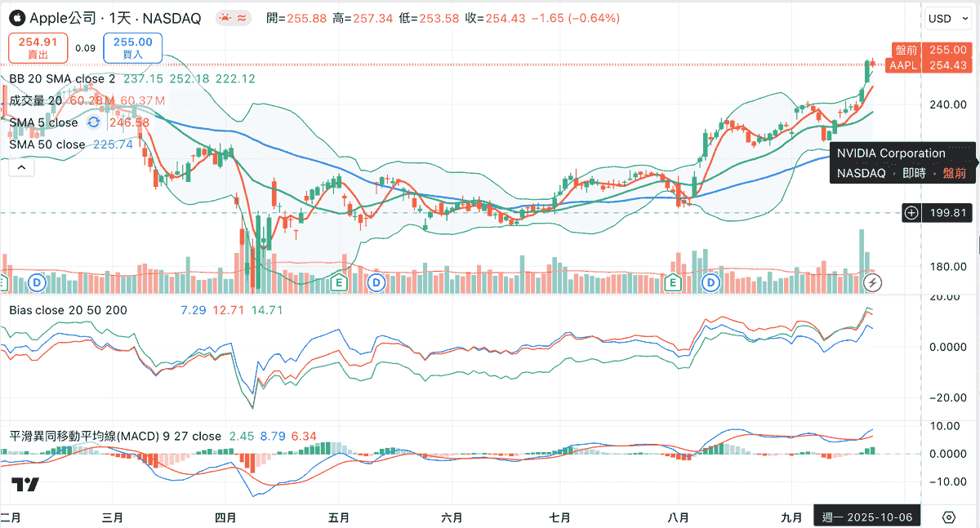Screen dimensions: 980x528
Task: Click the 252.18 Bollinger upper value
Action: 189,78
